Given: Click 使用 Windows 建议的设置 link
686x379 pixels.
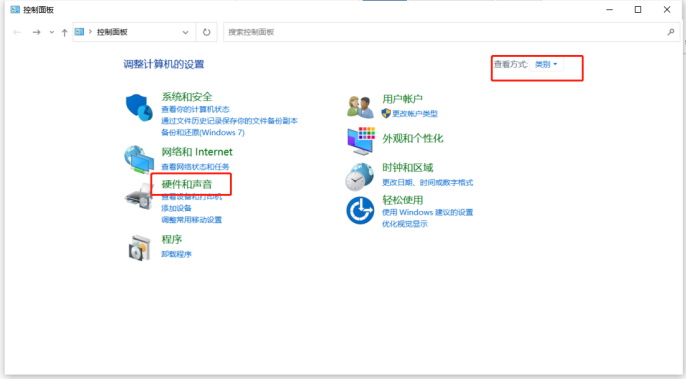Looking at the screenshot, I should tap(427, 212).
